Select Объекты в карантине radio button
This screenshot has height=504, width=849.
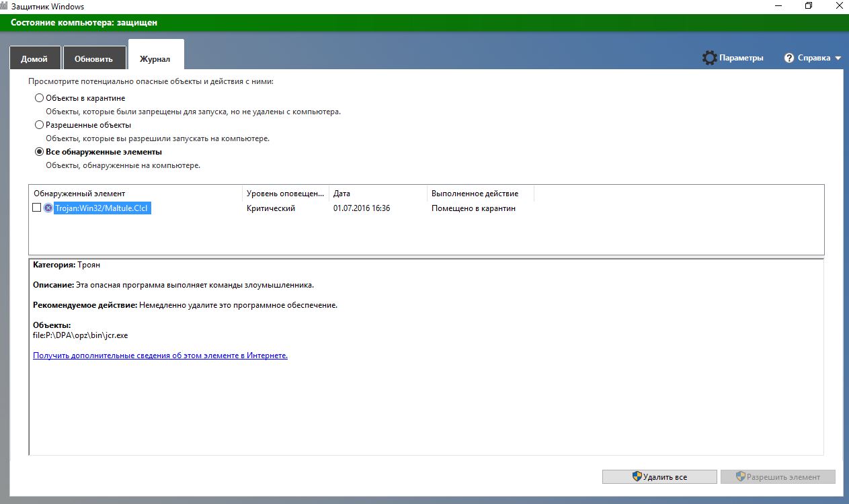click(39, 98)
